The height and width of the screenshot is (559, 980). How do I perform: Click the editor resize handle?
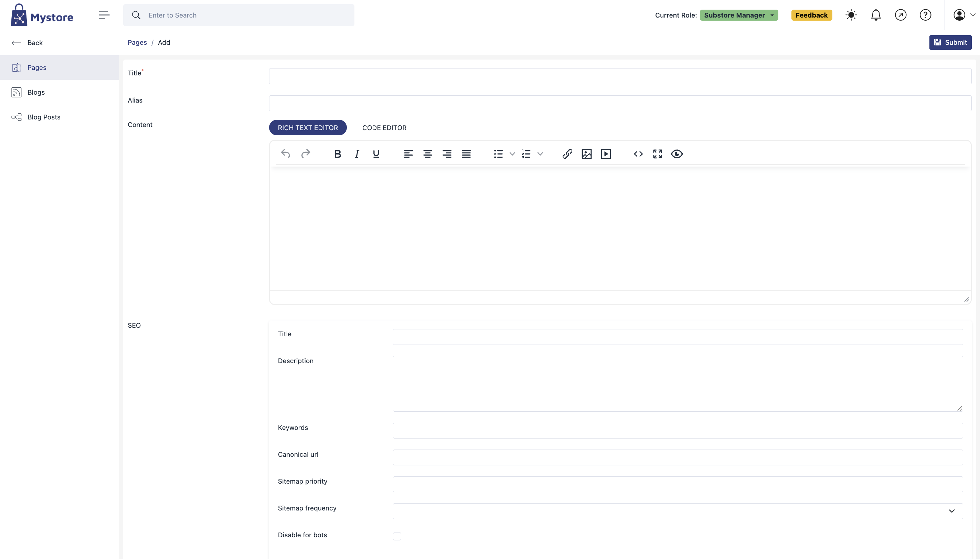(966, 299)
